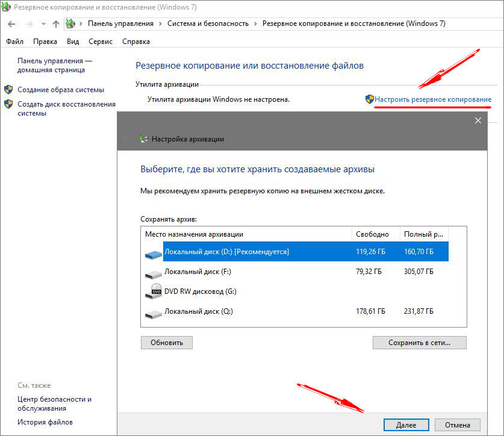Screen dimensions: 504x436
Task: Click the drive icon for Локальный диск (F:)
Action: [154, 275]
